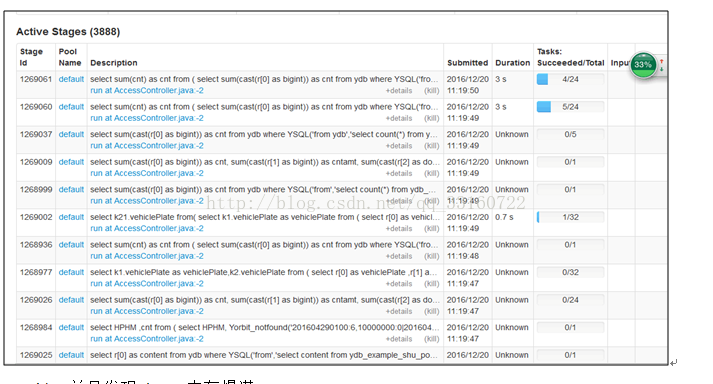The height and width of the screenshot is (384, 713).
Task: Click the 0/5 tasks progress bar
Action: (x=570, y=134)
